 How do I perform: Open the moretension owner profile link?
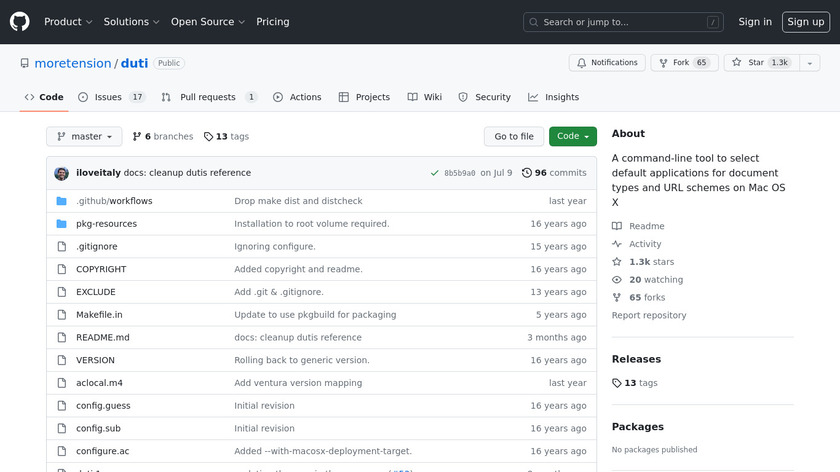(73, 63)
